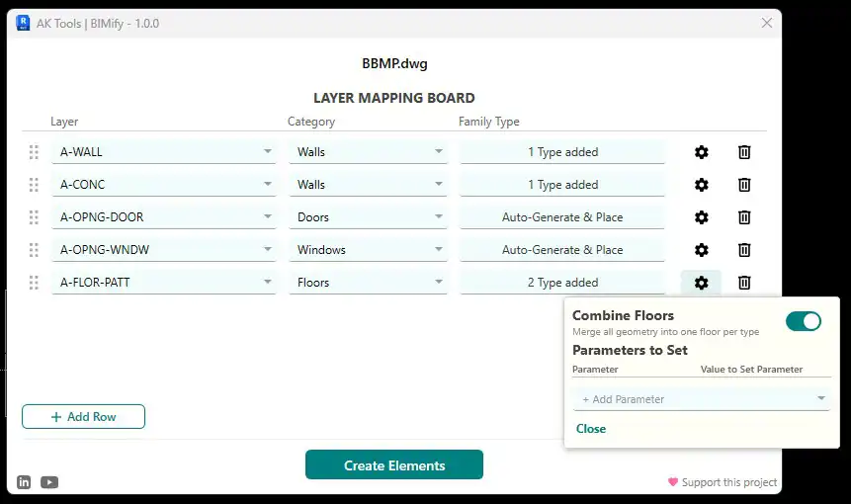Click the '2 Type added' family type field
Image resolution: width=851 pixels, height=504 pixels.
point(562,283)
